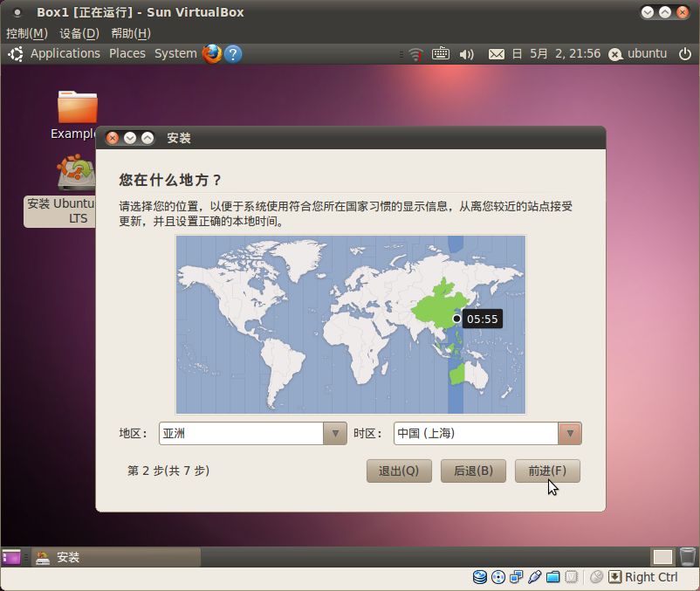Screen dimensions: 700x591
Task: Click Australia's highlighted western region on the map
Action: click(456, 374)
